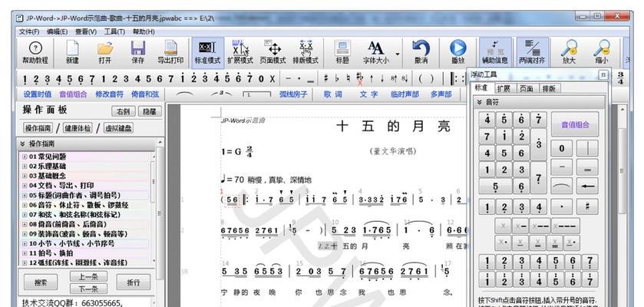Click the slur arc button in the floating tool
This screenshot has height=307, width=644.
(x=561, y=186)
